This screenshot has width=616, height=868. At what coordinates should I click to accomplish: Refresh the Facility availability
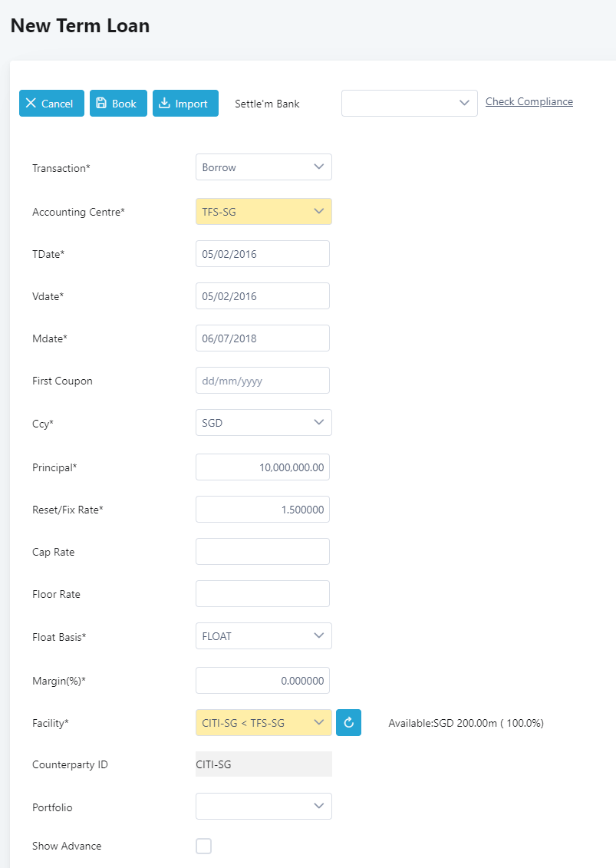348,722
